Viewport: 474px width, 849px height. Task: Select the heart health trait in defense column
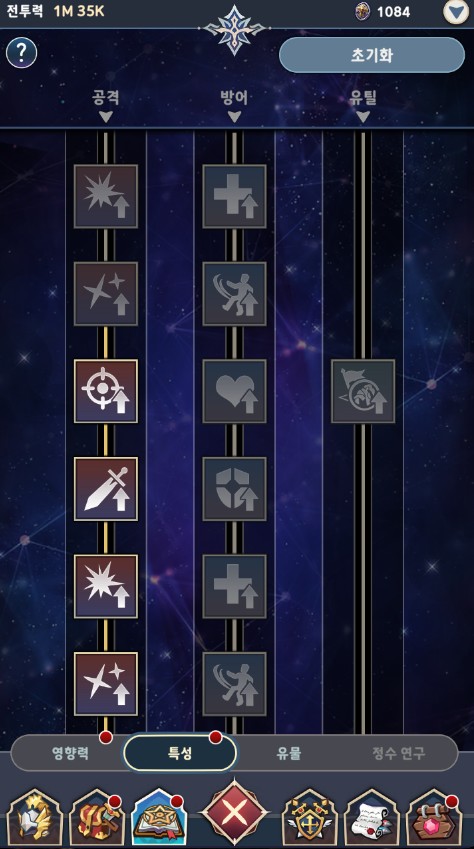tap(234, 391)
